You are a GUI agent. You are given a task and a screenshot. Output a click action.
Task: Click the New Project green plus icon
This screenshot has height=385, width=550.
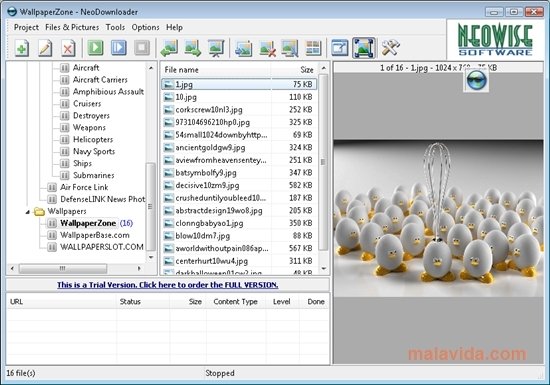click(x=22, y=48)
